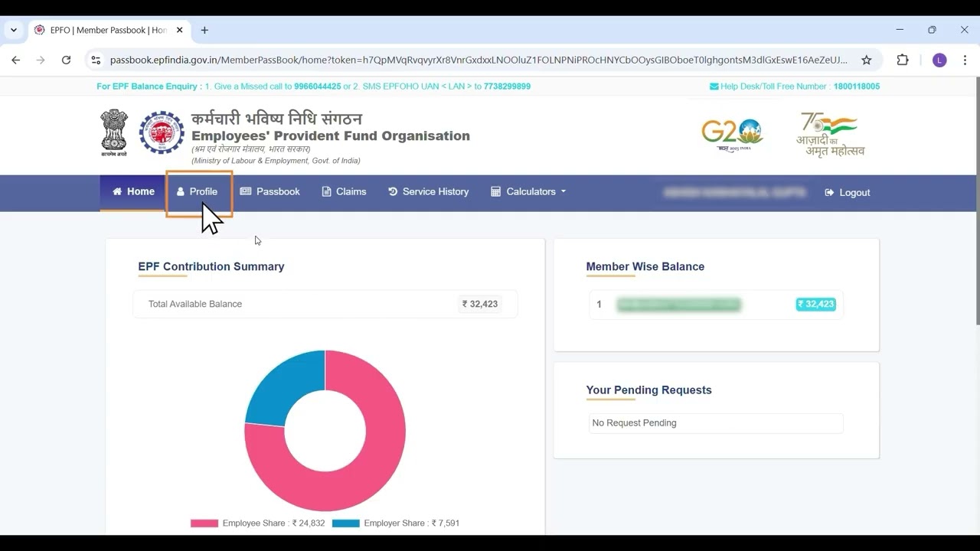Select the EPFO Member Passbook tab
This screenshot has width=980, height=551.
[x=109, y=30]
